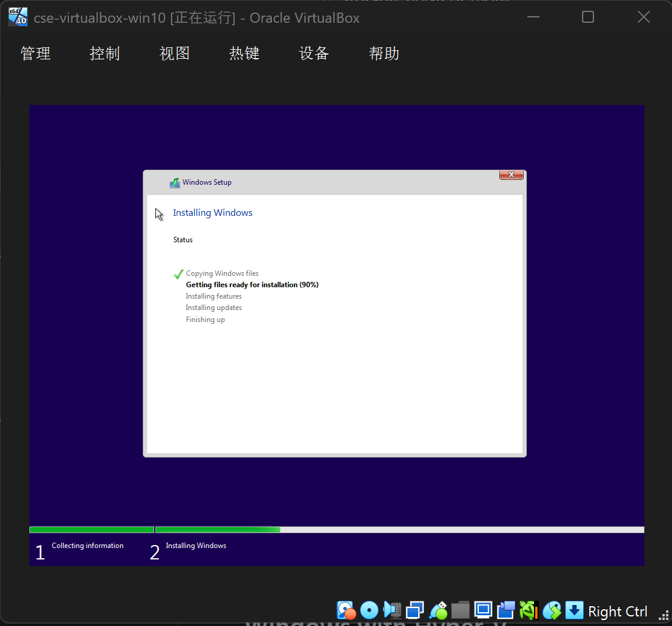Viewport: 672px width, 626px height.
Task: Open the 设备 menu
Action: click(x=314, y=53)
